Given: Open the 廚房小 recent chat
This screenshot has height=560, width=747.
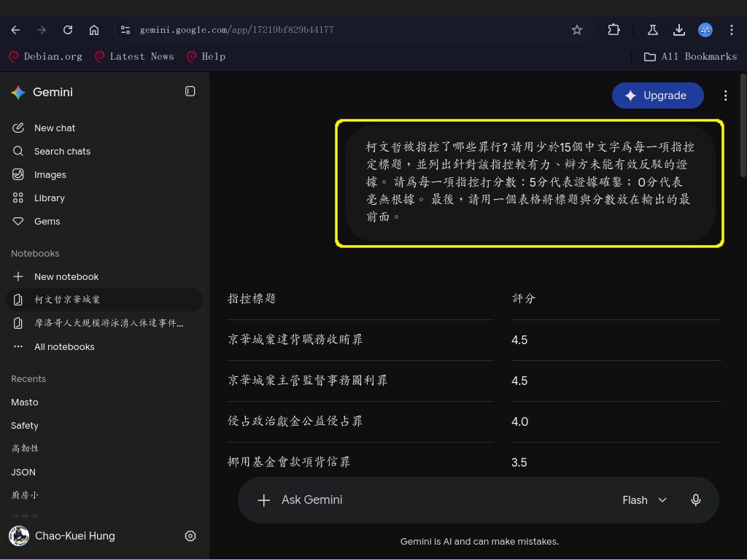Looking at the screenshot, I should (x=25, y=495).
